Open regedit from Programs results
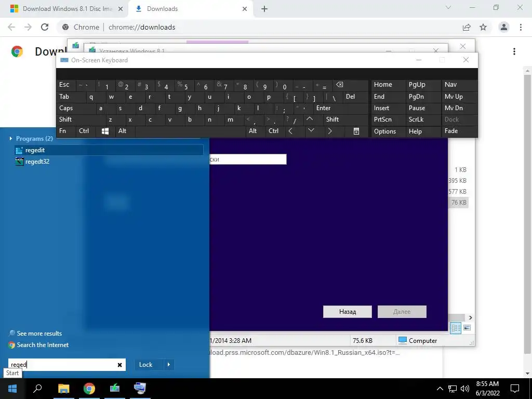The width and height of the screenshot is (532, 399). point(109,150)
